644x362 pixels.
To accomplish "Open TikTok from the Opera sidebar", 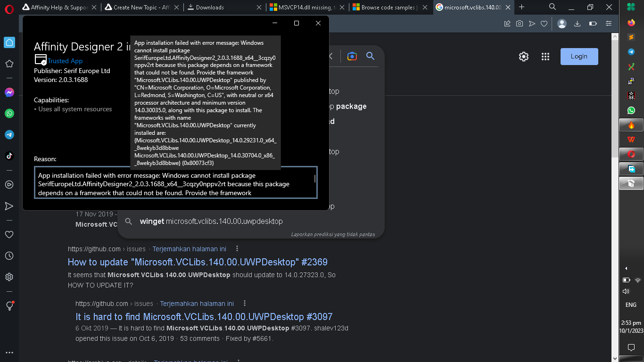I will (x=9, y=156).
